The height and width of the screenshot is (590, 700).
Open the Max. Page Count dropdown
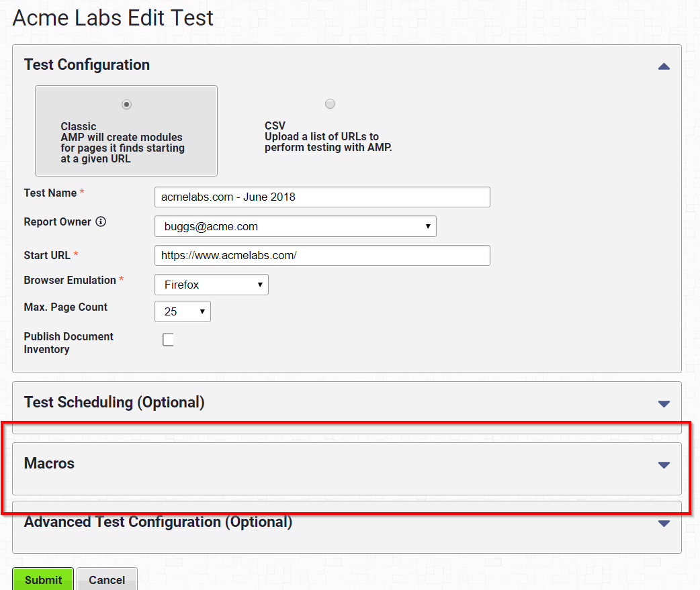tap(182, 311)
